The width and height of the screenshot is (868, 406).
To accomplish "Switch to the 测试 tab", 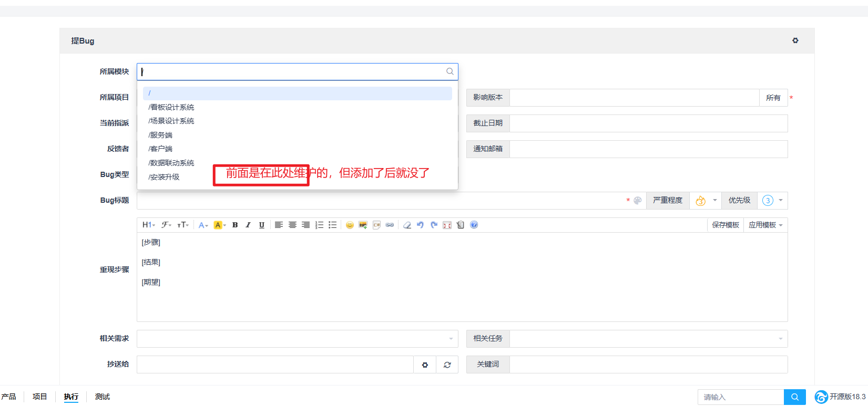I will coord(103,397).
